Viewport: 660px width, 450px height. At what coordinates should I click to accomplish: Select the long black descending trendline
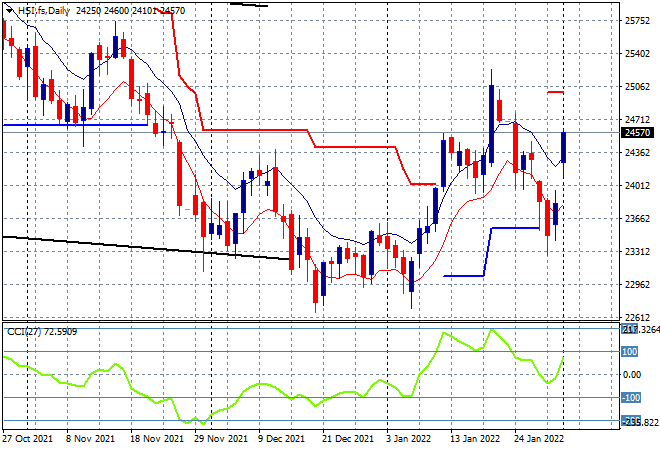click(145, 248)
